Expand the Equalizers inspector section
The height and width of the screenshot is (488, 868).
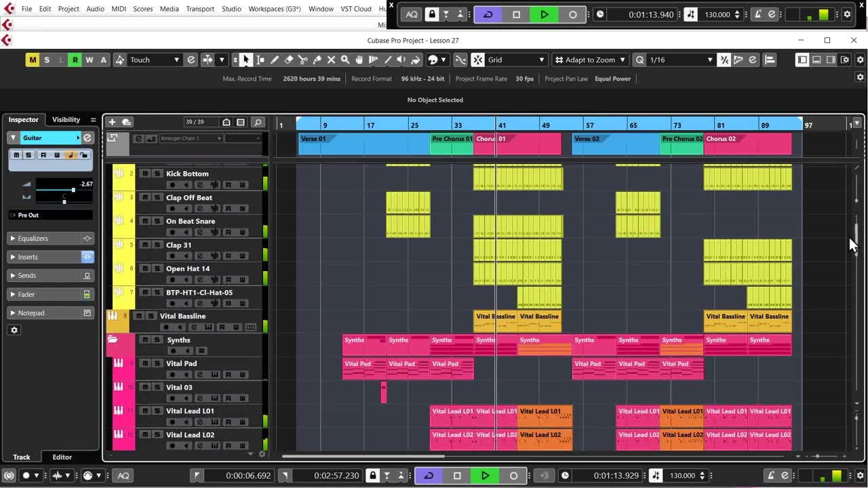point(43,239)
